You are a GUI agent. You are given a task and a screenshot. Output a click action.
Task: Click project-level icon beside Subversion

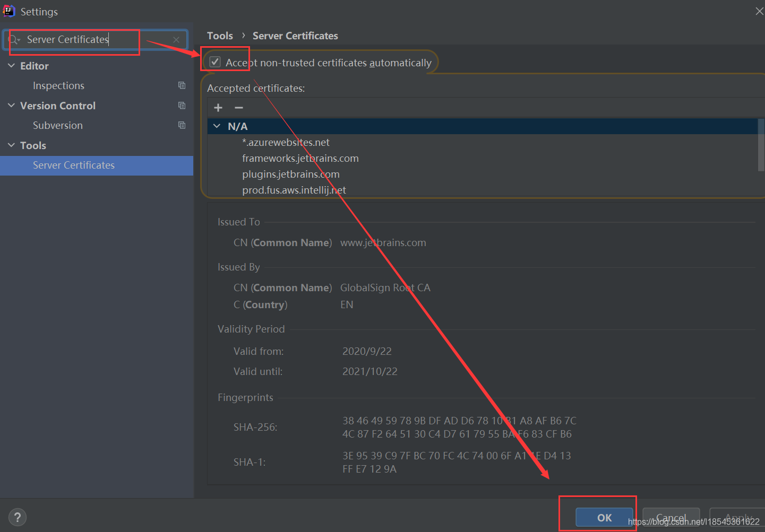coord(182,125)
